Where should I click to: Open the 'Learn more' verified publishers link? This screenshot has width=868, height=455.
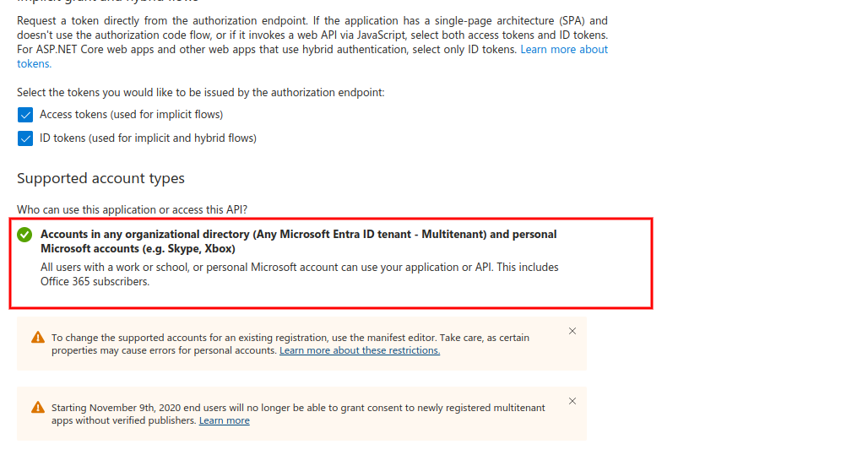225,420
